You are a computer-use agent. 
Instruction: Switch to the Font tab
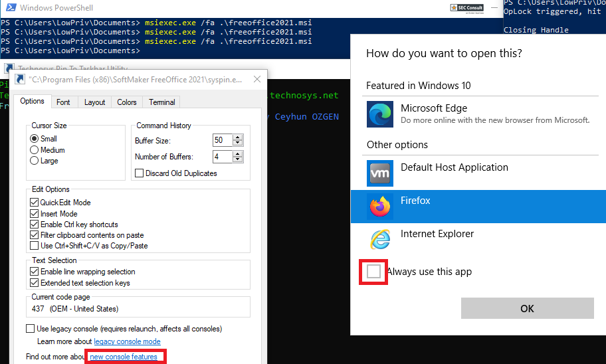click(63, 102)
